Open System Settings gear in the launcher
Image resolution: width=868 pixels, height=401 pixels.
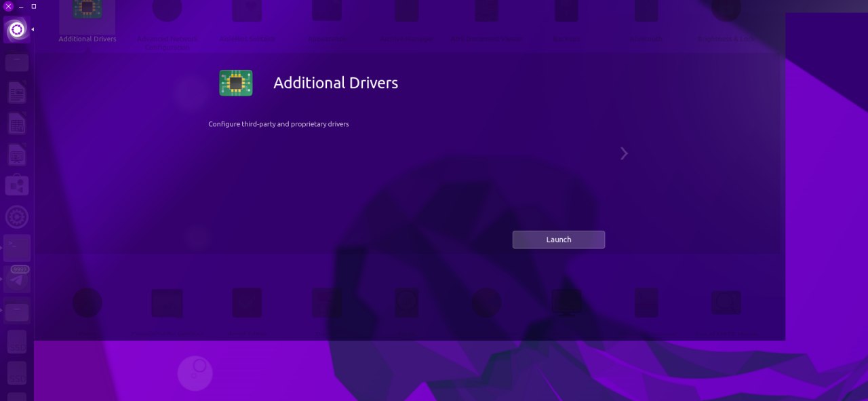click(x=17, y=217)
